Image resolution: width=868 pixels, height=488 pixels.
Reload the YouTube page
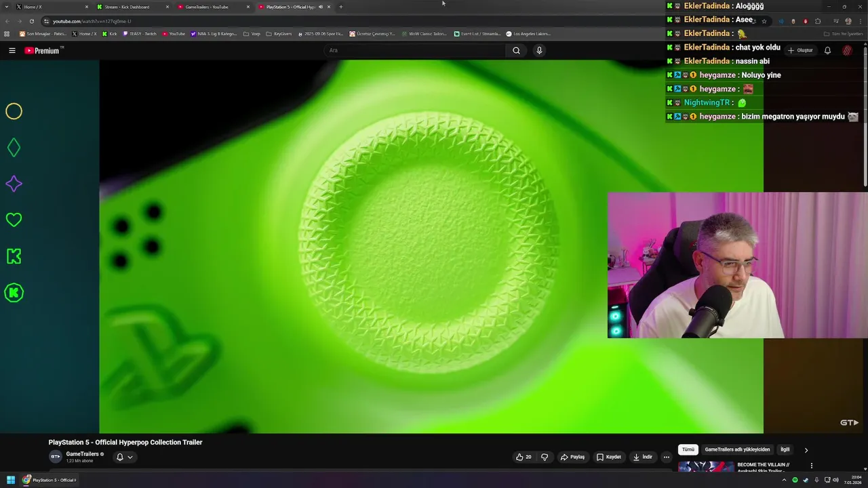pyautogui.click(x=31, y=21)
